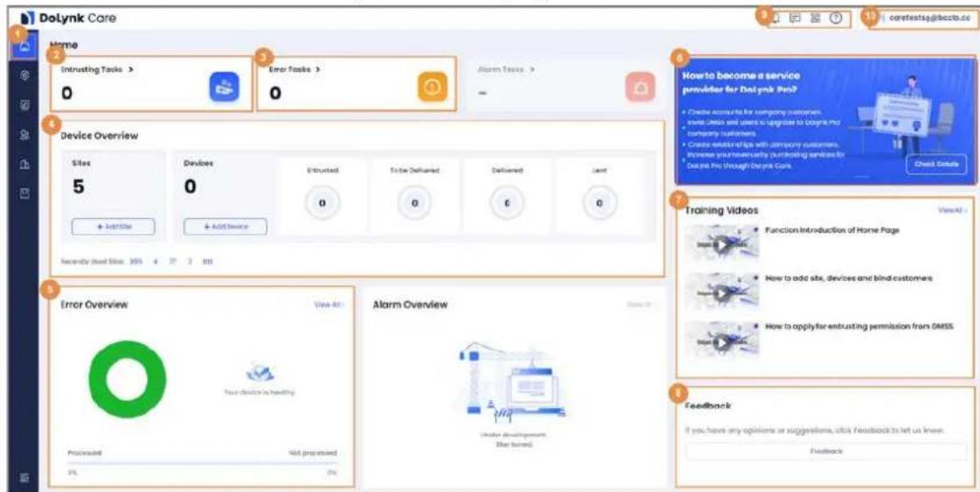Click the Feedback button
The height and width of the screenshot is (492, 980).
click(826, 452)
